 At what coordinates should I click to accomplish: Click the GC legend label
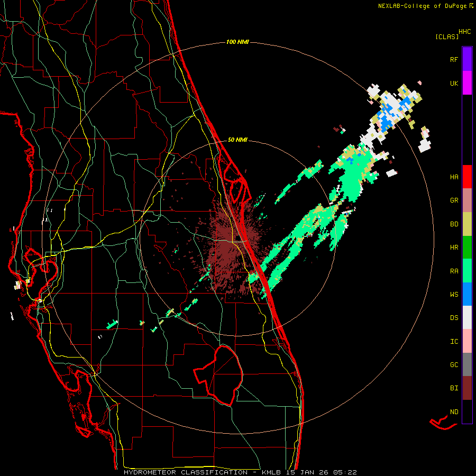pos(454,365)
